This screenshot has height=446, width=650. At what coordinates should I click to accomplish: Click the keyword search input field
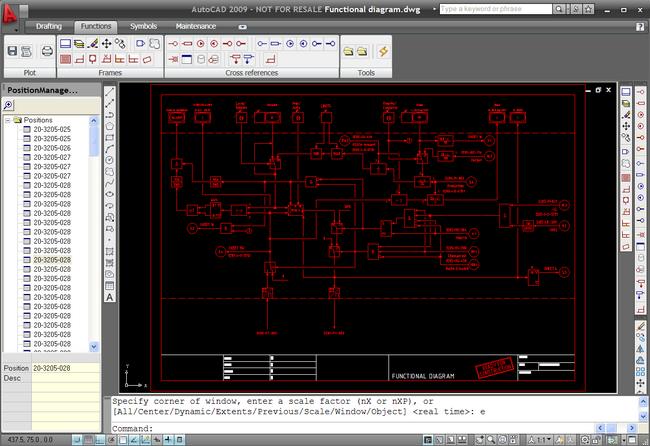tap(496, 9)
